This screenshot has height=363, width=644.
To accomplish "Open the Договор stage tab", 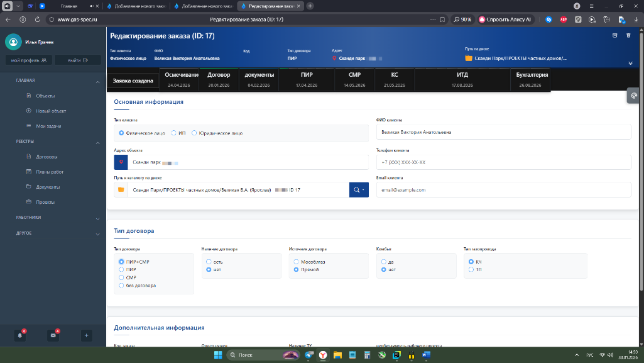I will click(219, 79).
